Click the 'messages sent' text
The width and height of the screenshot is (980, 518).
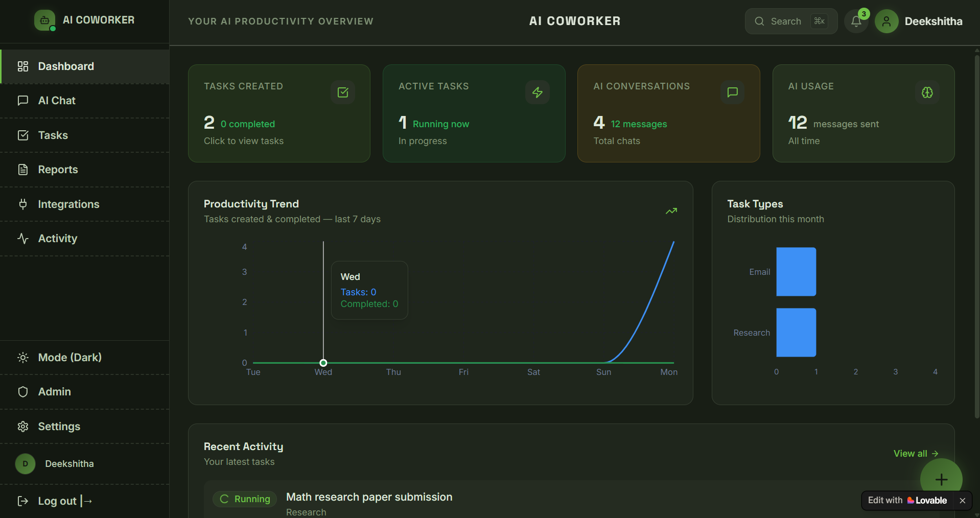846,124
